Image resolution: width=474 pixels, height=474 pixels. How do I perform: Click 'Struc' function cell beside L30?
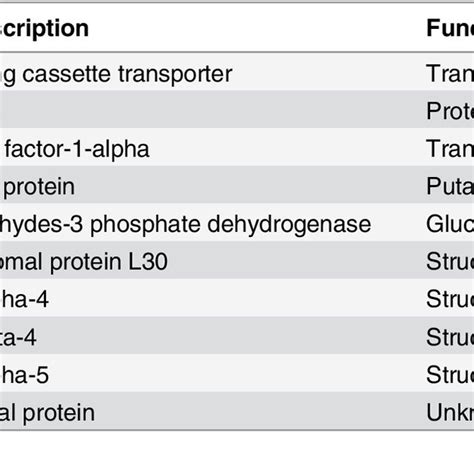click(450, 262)
